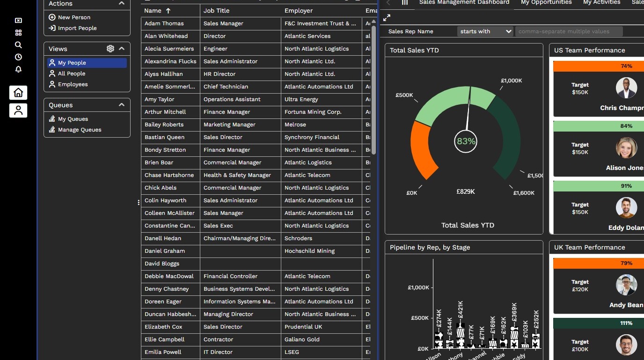This screenshot has height=360, width=644.
Task: Click Eddy Dolan's 91% progress bar
Action: 599,186
